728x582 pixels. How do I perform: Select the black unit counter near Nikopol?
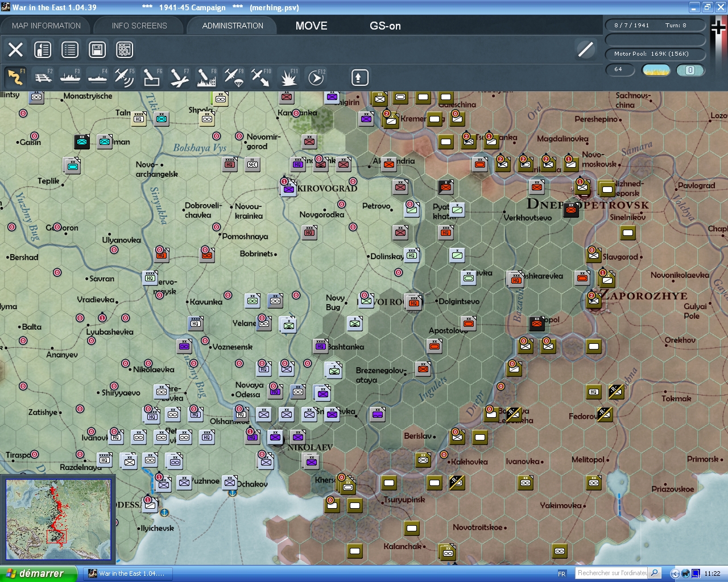coord(537,323)
